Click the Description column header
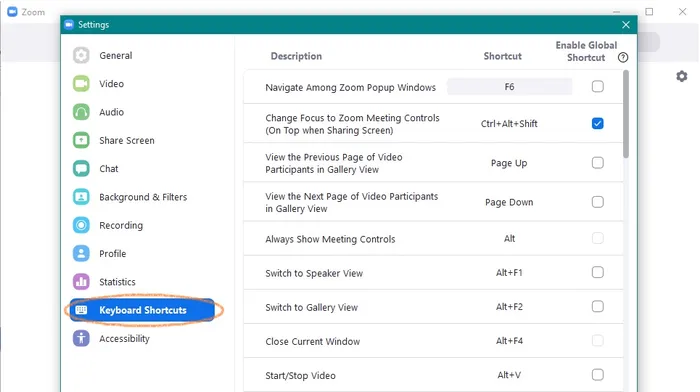Viewport: 700px width, 392px height. 296,56
